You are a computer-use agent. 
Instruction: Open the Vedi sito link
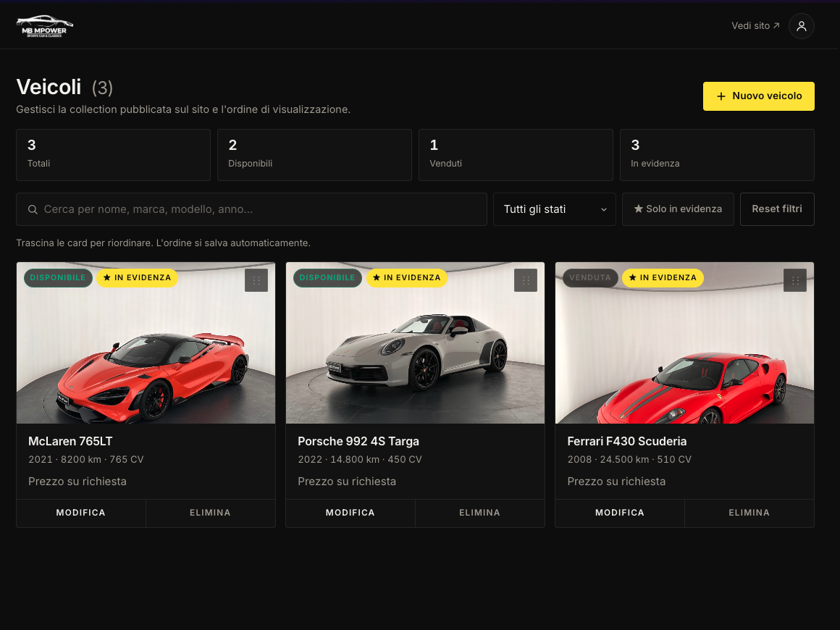pyautogui.click(x=755, y=26)
